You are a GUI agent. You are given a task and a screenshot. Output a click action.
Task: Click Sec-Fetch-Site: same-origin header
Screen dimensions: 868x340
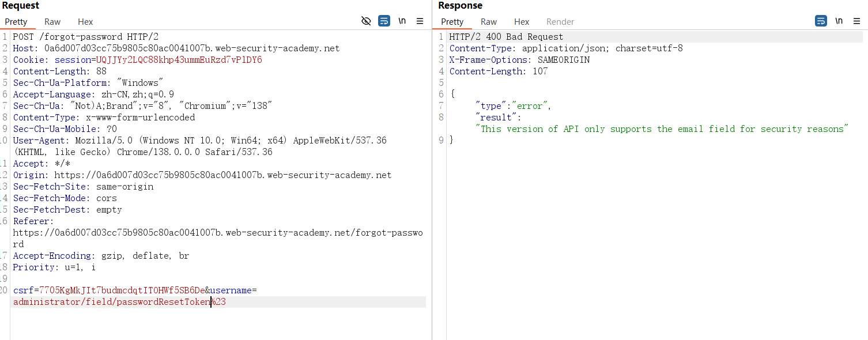84,187
